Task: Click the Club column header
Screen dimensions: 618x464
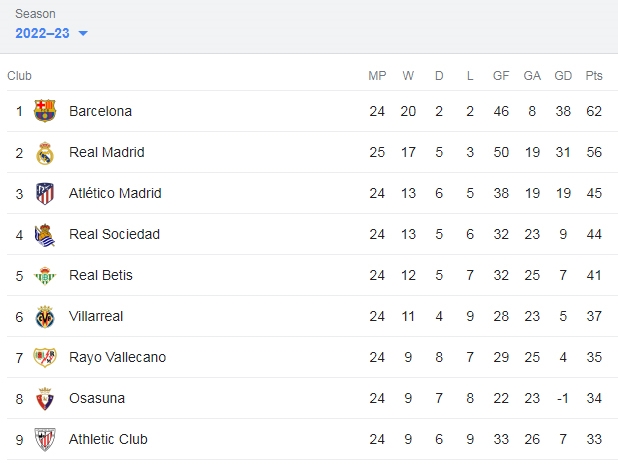Action: 19,76
